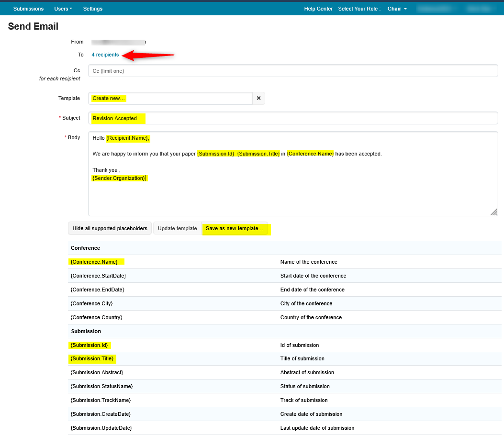Click the {Submission.Abstract} placeholder
The image size is (504, 435).
tap(97, 372)
